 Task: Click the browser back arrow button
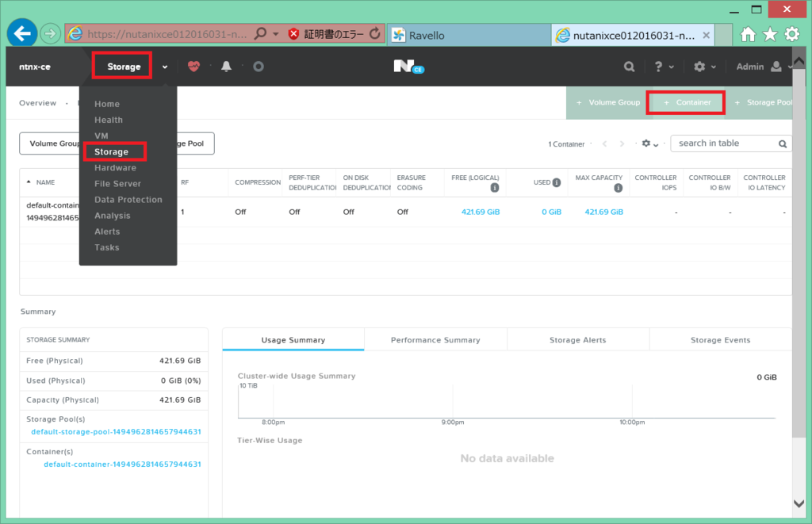pos(21,33)
